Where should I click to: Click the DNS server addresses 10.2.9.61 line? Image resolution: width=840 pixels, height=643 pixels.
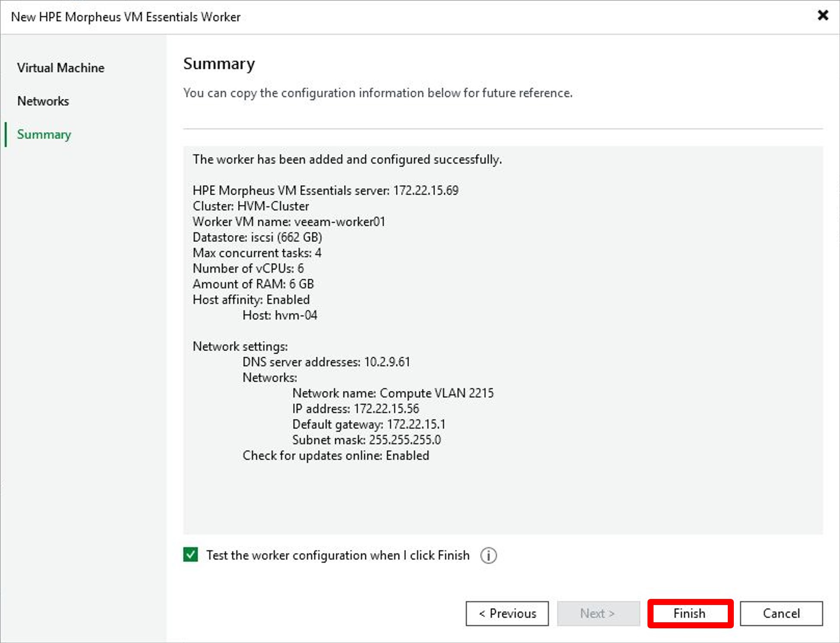coord(326,362)
